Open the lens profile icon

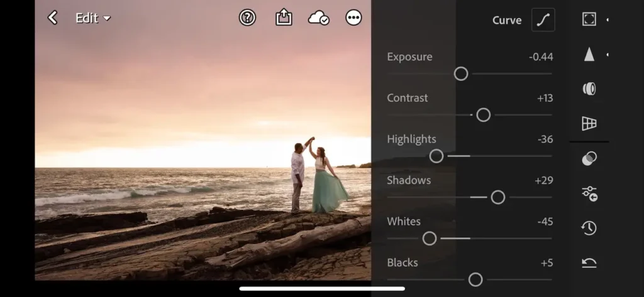[589, 89]
